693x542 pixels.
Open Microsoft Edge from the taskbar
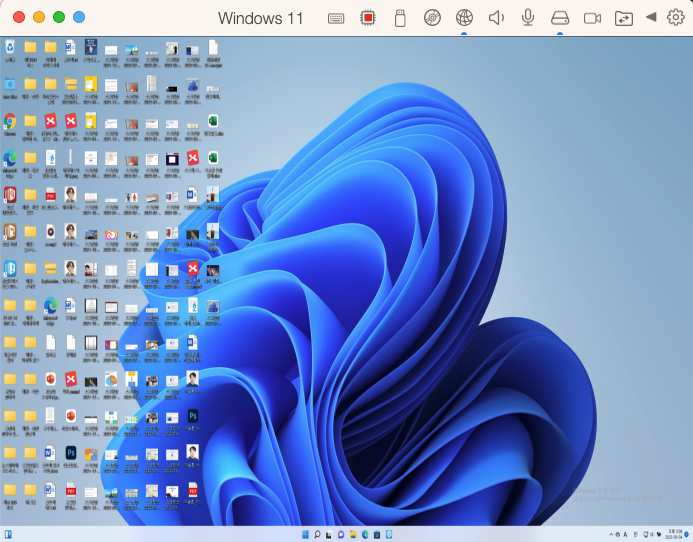tap(365, 534)
